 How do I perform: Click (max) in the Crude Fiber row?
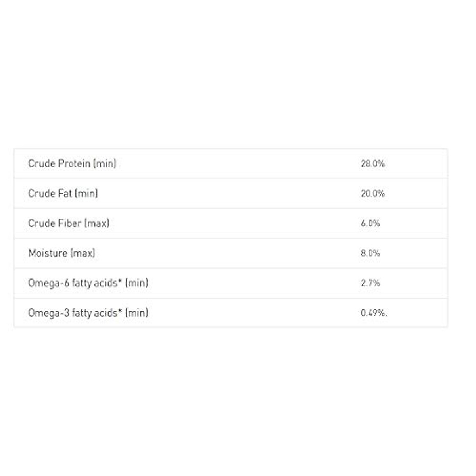coord(97,223)
